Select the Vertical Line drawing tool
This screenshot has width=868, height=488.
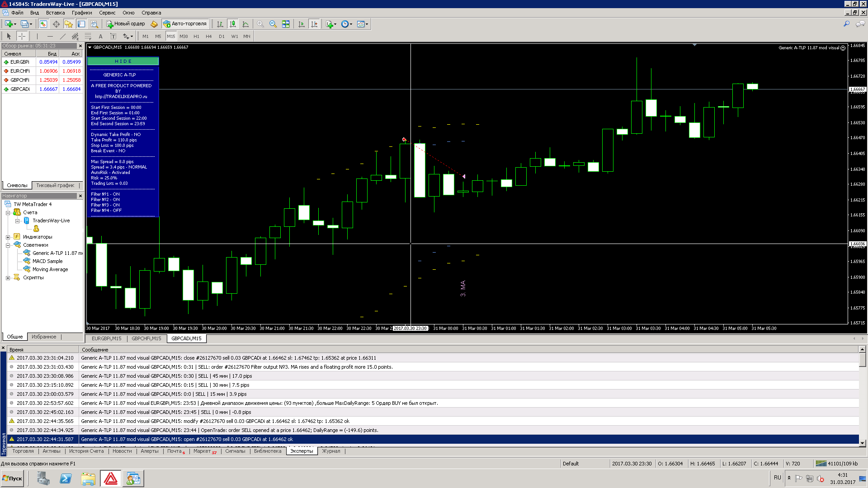pos(37,36)
